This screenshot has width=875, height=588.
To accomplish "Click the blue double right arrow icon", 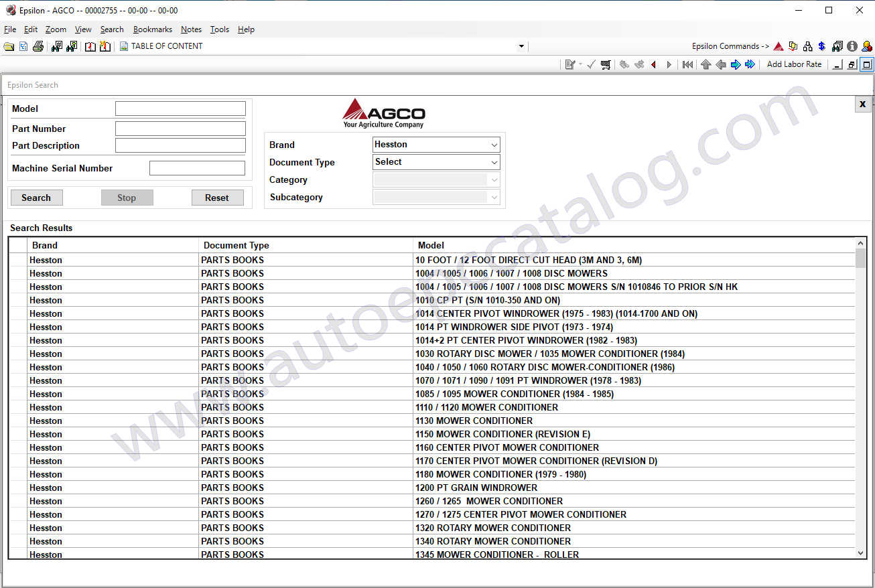I will [750, 64].
